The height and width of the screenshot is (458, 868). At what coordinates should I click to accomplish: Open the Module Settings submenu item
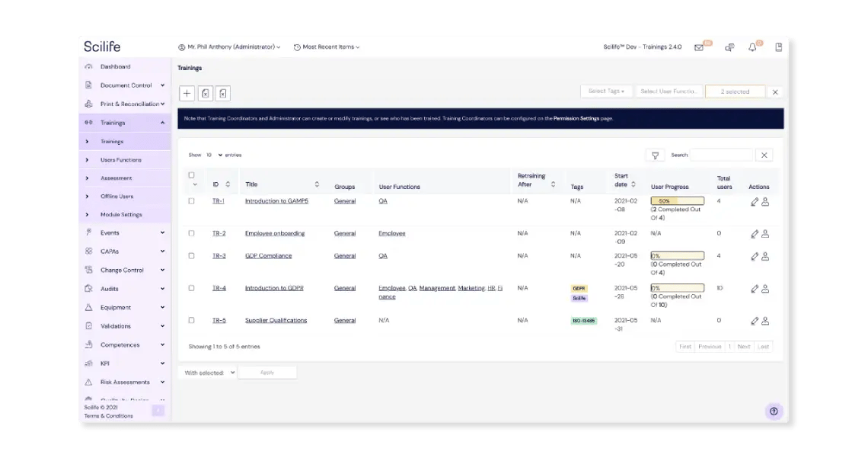121,215
